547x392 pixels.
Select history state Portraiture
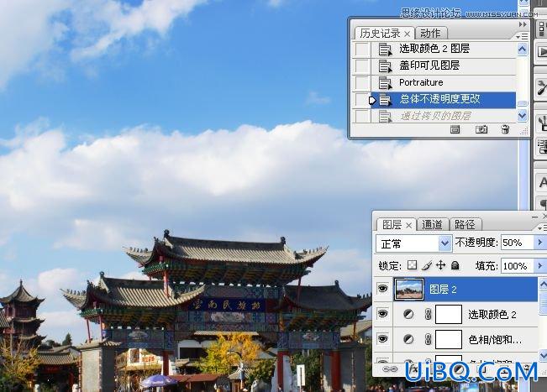tap(444, 82)
